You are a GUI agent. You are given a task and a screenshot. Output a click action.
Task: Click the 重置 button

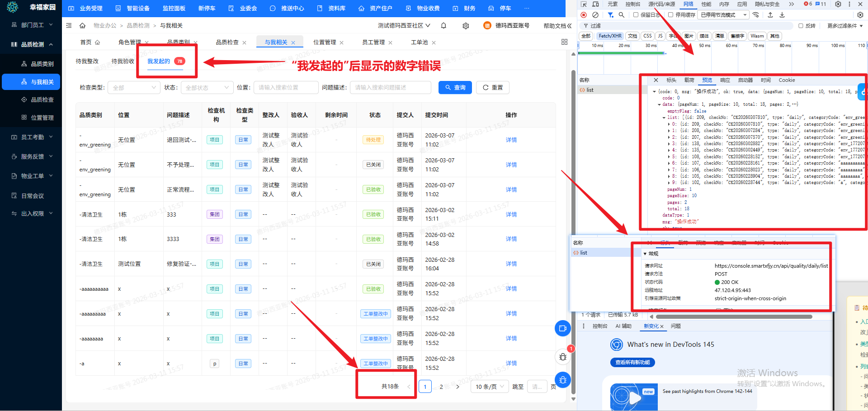[493, 88]
